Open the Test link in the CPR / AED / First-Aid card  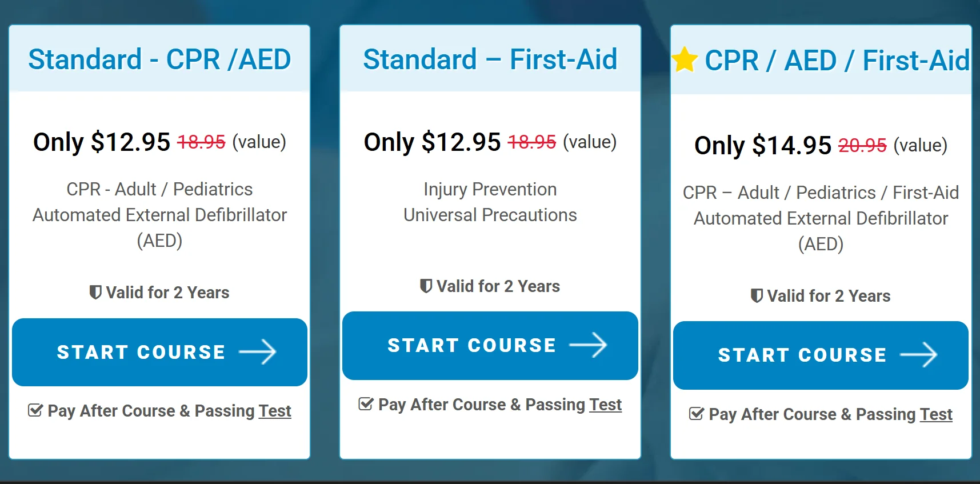click(936, 414)
